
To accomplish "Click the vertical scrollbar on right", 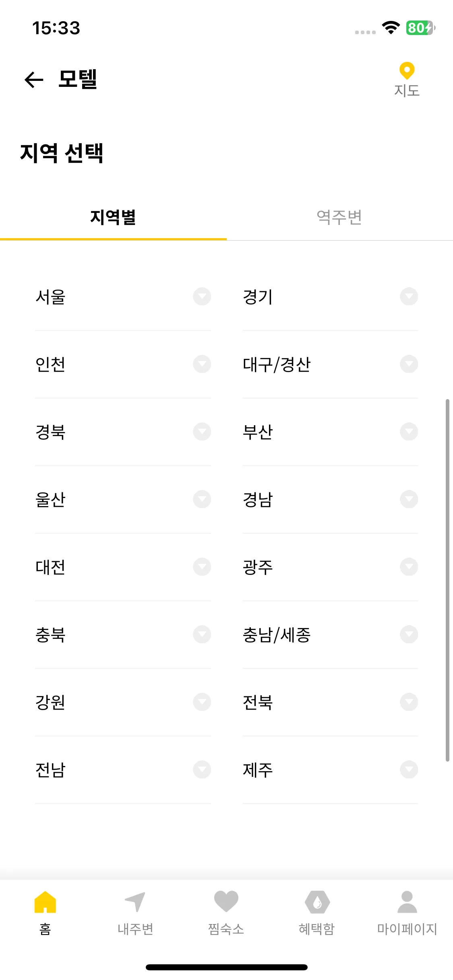I will tap(447, 580).
